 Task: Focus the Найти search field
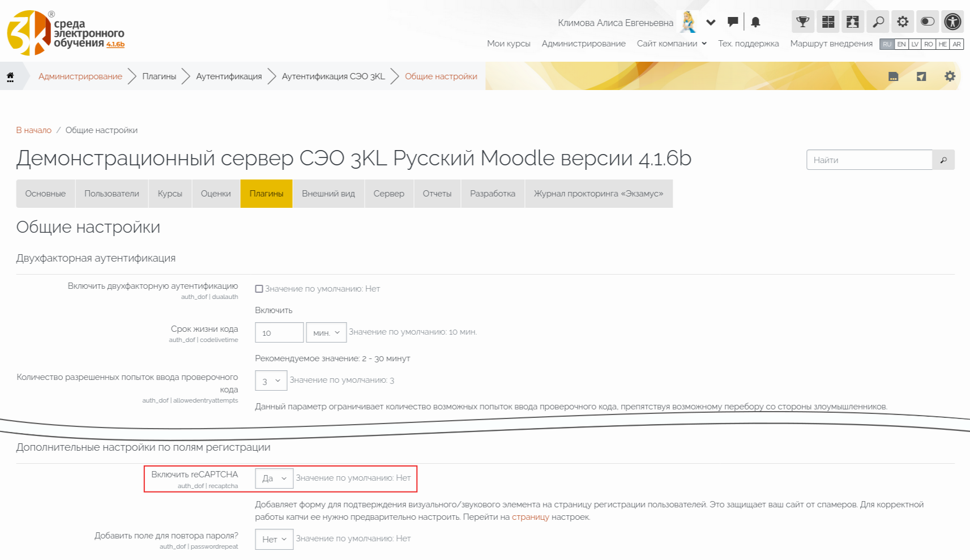pyautogui.click(x=869, y=160)
